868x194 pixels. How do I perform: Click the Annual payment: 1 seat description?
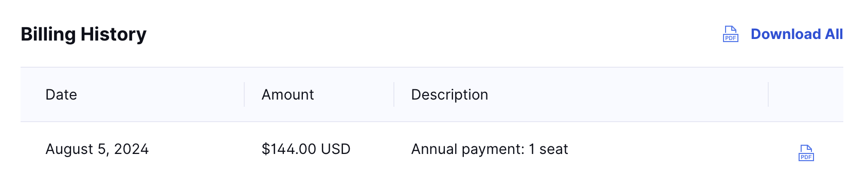point(490,149)
